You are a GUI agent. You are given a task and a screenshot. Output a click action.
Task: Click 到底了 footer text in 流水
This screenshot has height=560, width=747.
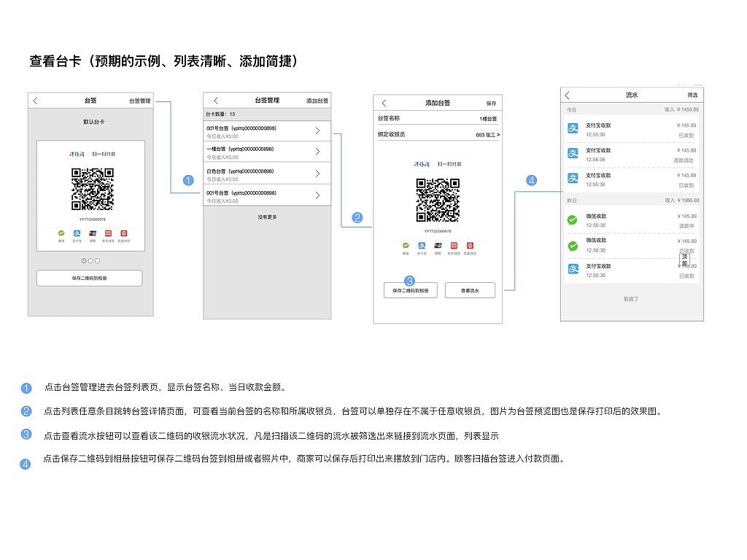631,299
